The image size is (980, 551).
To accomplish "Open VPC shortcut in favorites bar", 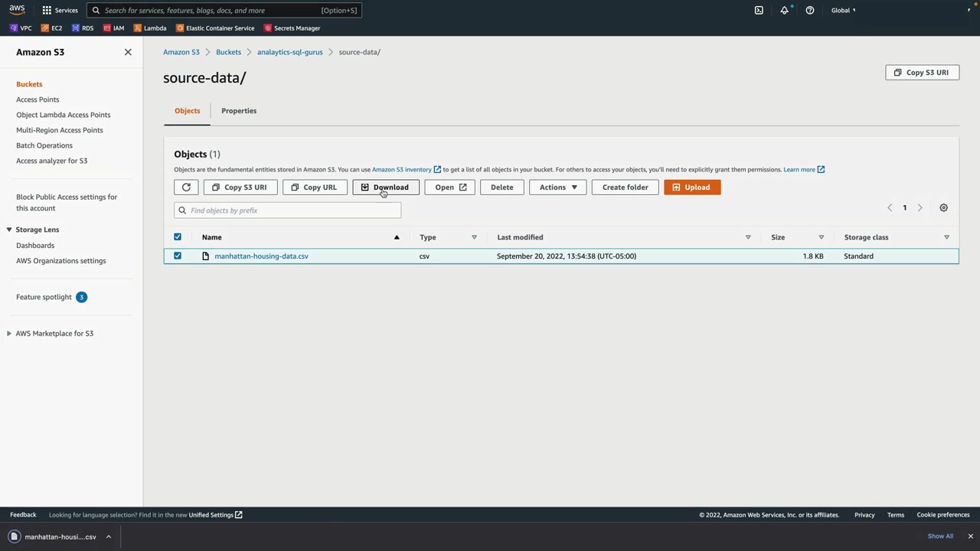I will pos(21,28).
